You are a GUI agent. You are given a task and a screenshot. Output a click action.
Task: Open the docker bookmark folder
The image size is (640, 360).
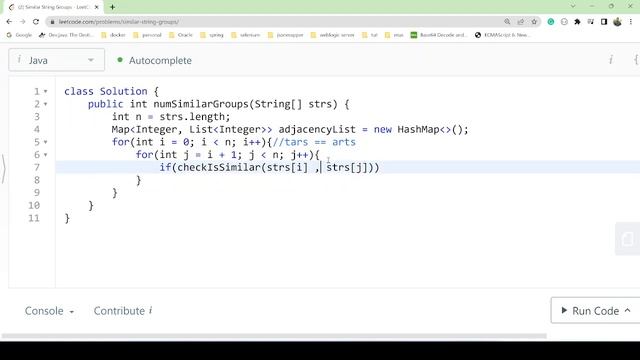113,35
